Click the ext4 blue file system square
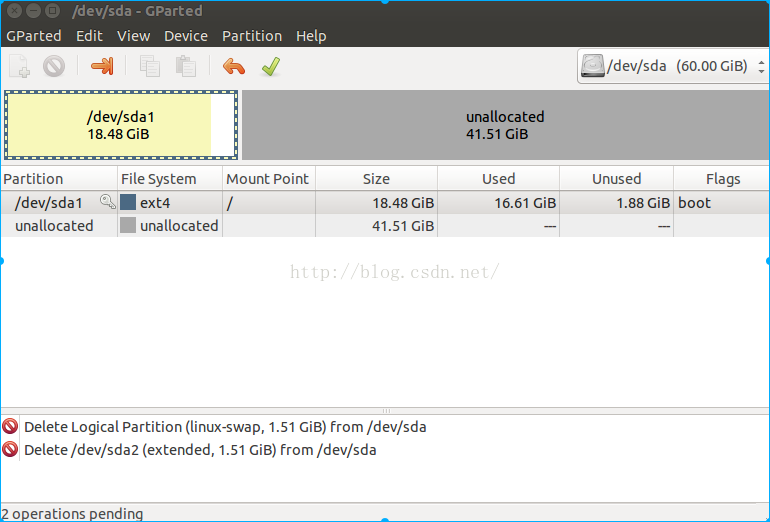The height and width of the screenshot is (522, 770). click(x=128, y=202)
